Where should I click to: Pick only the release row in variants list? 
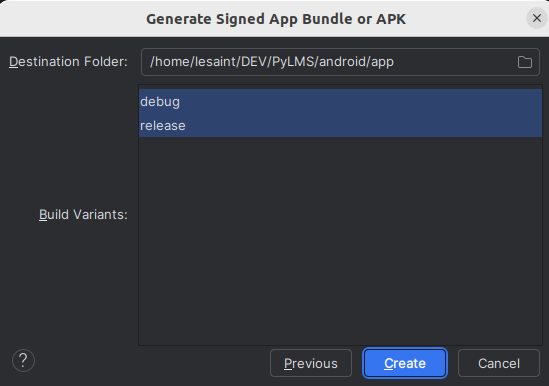point(340,125)
